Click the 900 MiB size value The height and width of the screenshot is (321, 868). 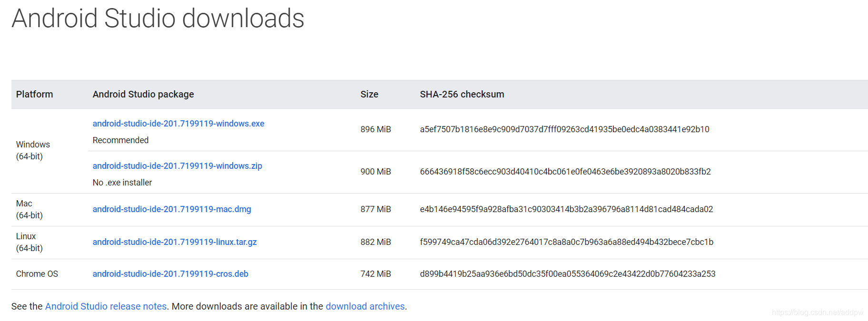pyautogui.click(x=376, y=172)
